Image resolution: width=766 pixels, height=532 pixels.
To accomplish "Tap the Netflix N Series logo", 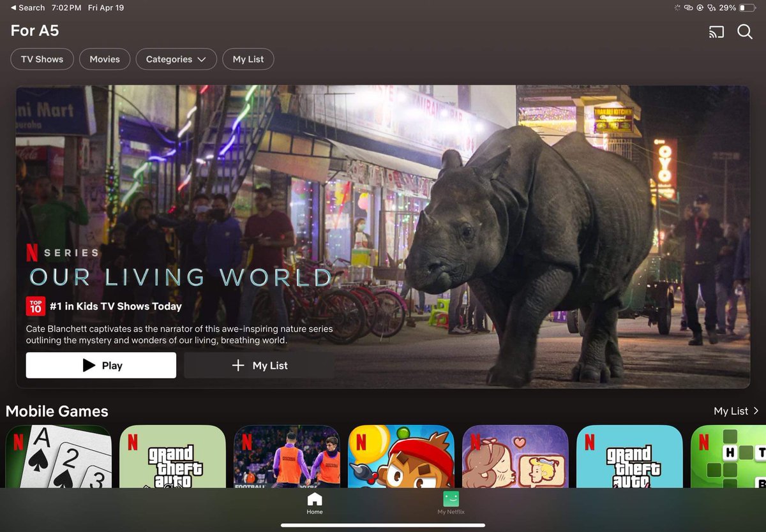I will pos(63,253).
